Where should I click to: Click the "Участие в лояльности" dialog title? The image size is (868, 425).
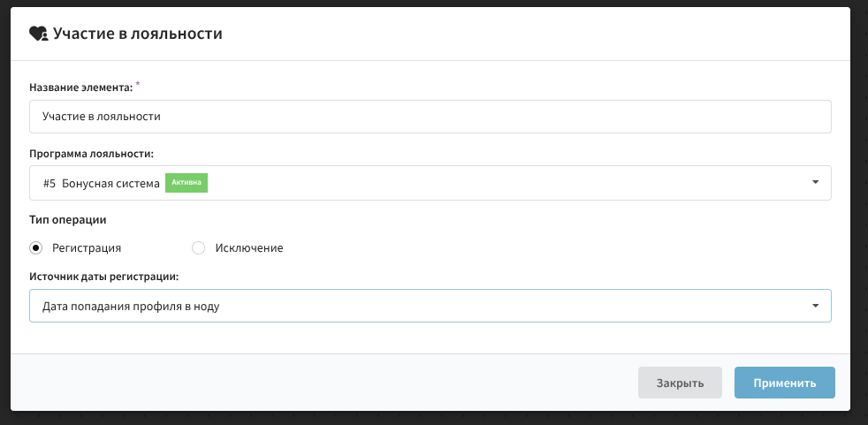point(137,34)
